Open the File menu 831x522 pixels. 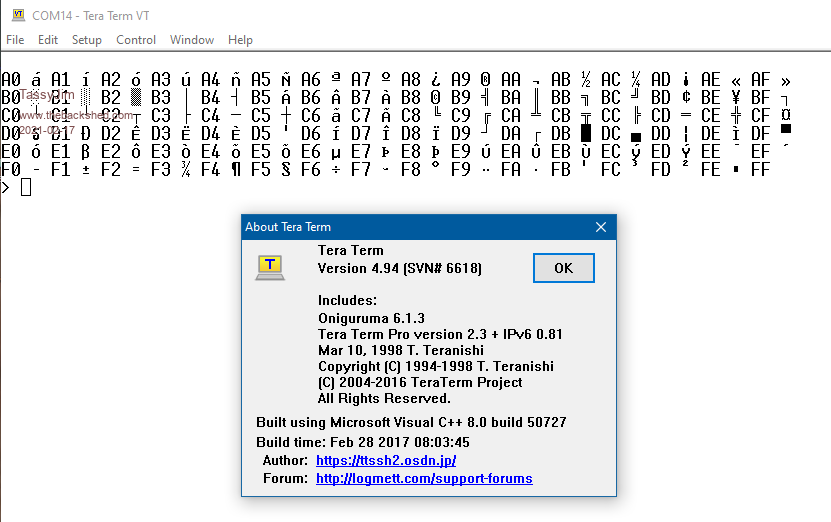15,40
